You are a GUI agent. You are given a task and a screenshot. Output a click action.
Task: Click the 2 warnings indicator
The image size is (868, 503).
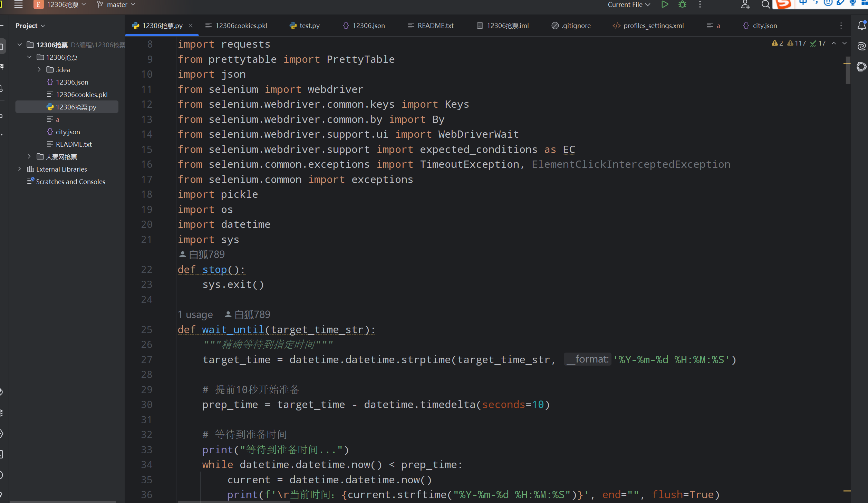click(777, 43)
